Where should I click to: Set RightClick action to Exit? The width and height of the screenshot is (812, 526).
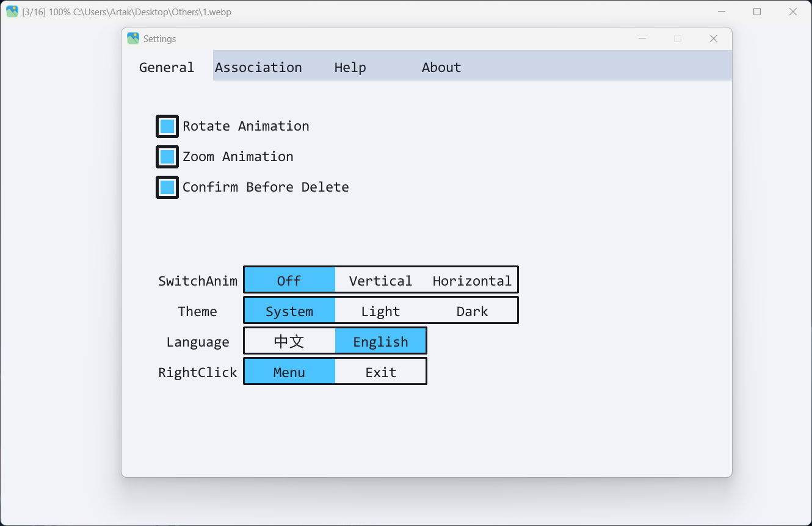(380, 372)
